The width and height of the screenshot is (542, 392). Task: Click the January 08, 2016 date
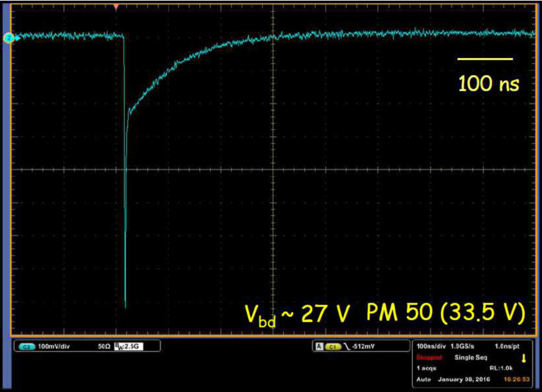pyautogui.click(x=464, y=379)
